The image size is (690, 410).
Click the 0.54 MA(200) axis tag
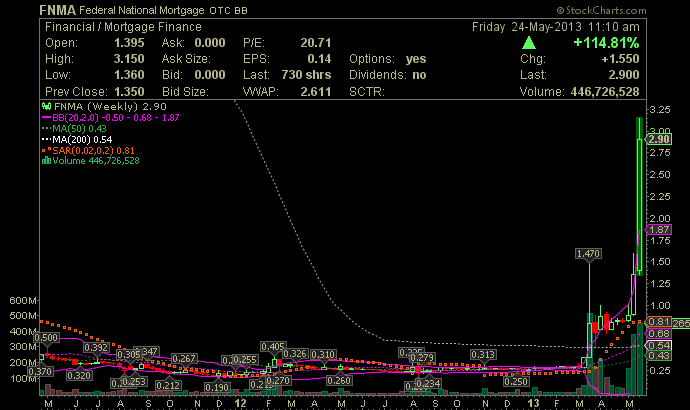coord(659,345)
